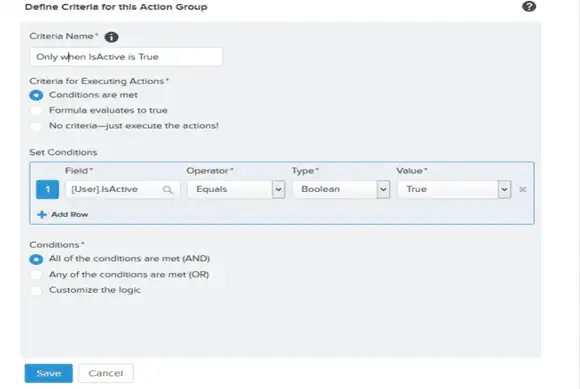
Task: Open the Operator Equals dropdown
Action: [236, 190]
